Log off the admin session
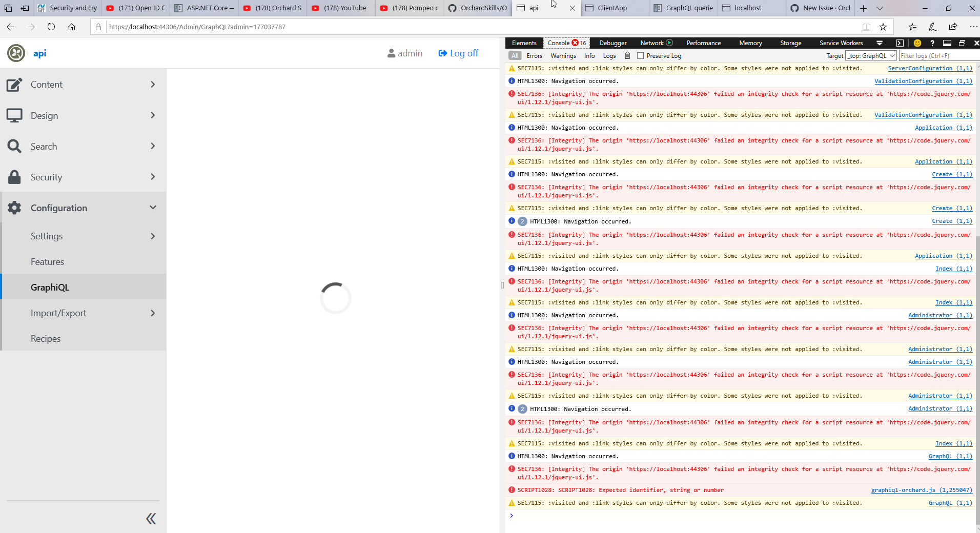The height and width of the screenshot is (533, 980). [x=458, y=53]
